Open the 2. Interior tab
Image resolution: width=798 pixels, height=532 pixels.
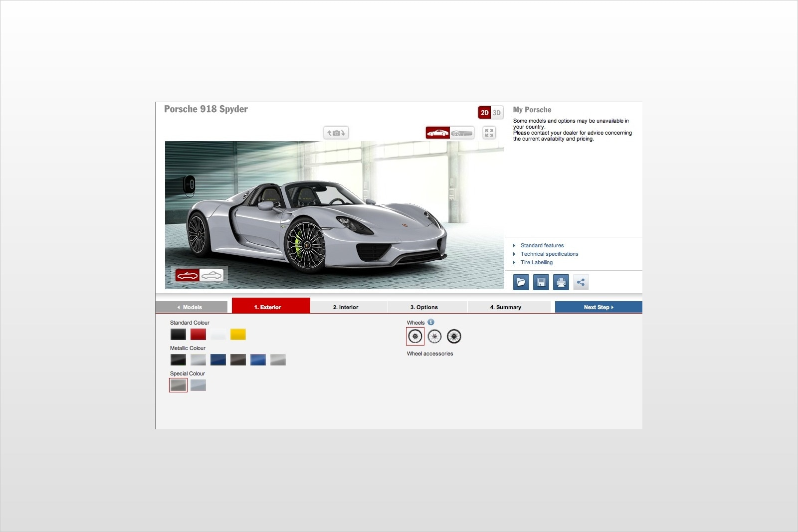(349, 307)
